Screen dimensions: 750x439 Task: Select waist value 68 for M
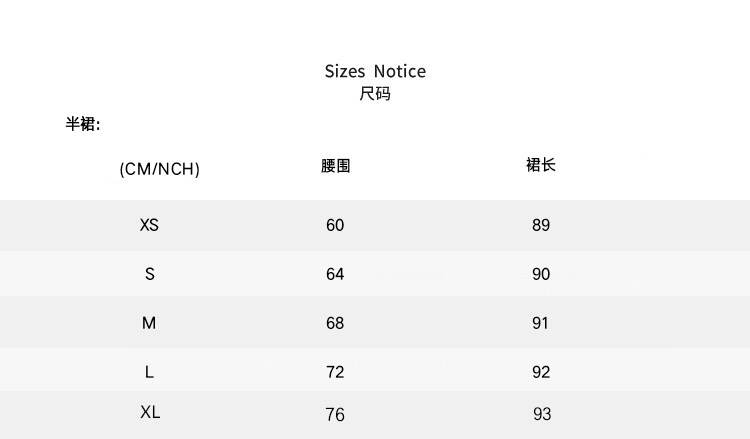(335, 323)
